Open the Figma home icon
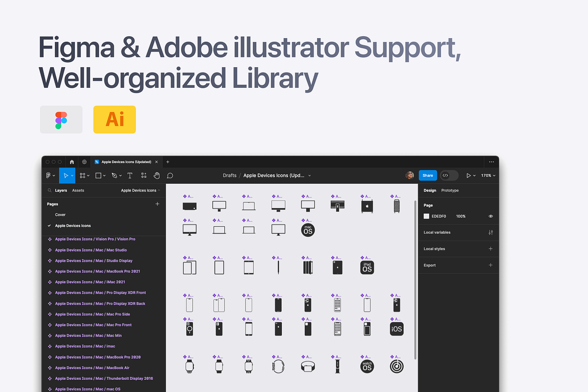The image size is (588, 392). pyautogui.click(x=72, y=162)
